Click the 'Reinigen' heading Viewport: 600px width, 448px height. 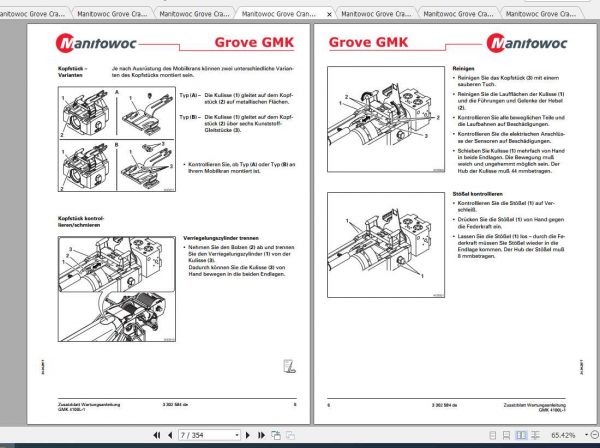(x=463, y=68)
